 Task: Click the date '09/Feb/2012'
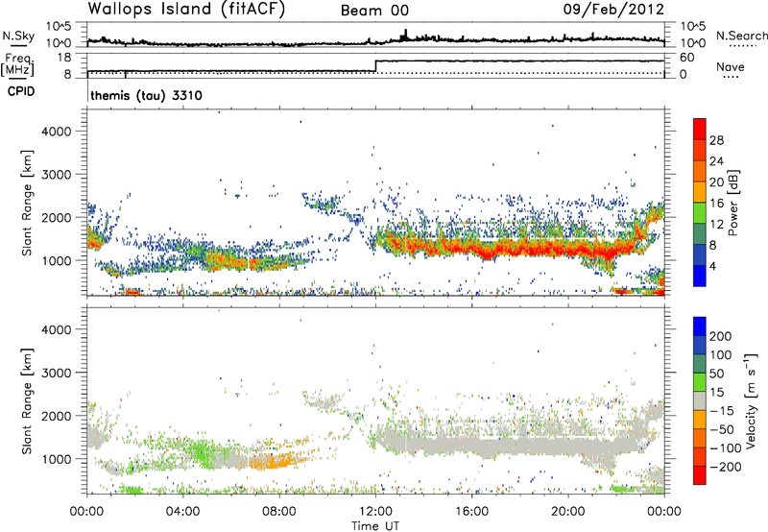pyautogui.click(x=613, y=9)
